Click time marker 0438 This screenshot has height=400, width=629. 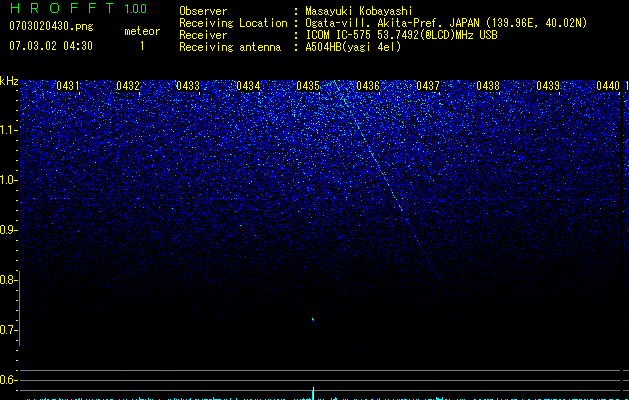(x=488, y=86)
